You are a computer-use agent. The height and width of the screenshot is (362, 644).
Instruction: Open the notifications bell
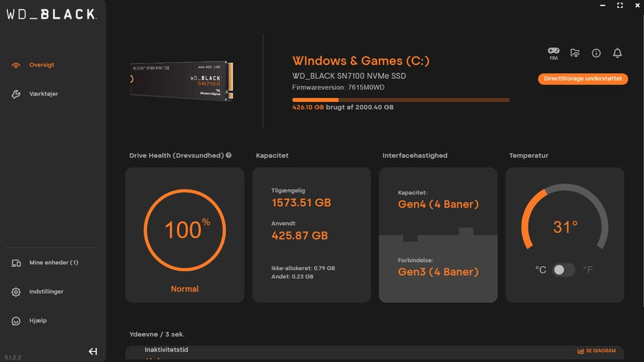(617, 53)
